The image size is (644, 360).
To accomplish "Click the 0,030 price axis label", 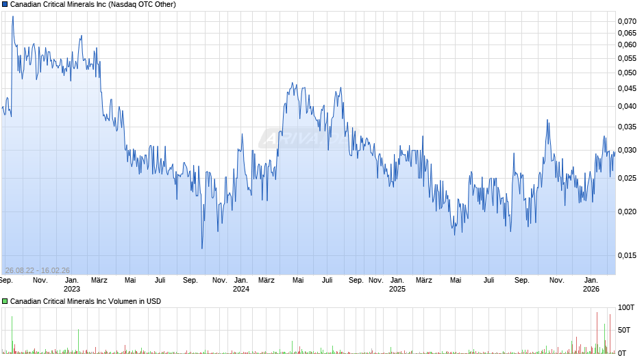I will pos(627,151).
